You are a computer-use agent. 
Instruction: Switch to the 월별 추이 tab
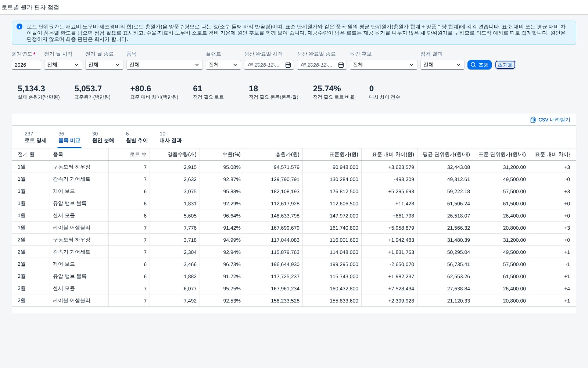(x=137, y=137)
